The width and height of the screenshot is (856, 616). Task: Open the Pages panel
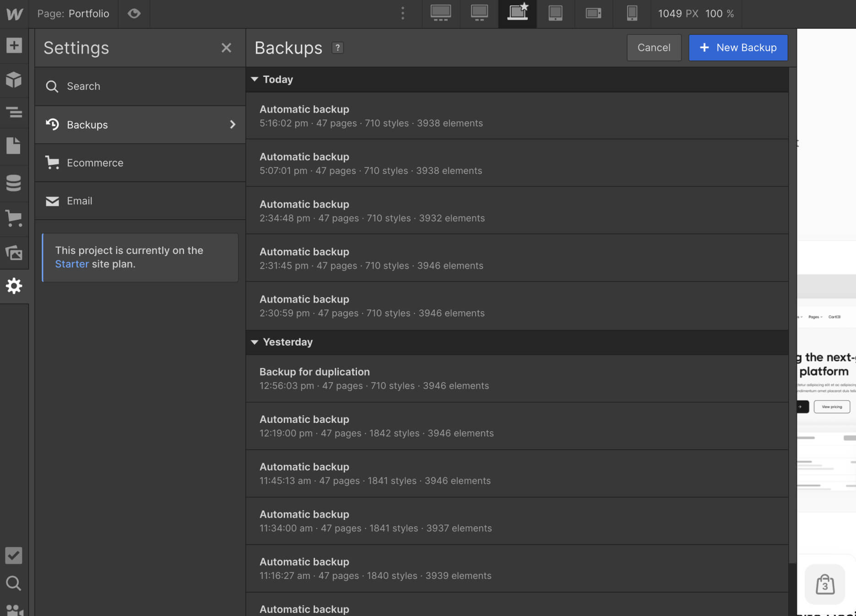tap(15, 146)
